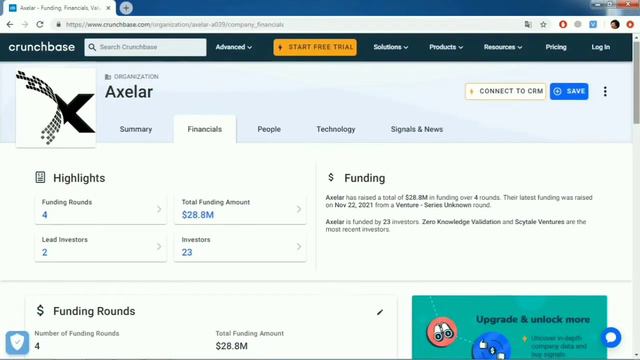Open the browser profile avatar

pos(615,24)
